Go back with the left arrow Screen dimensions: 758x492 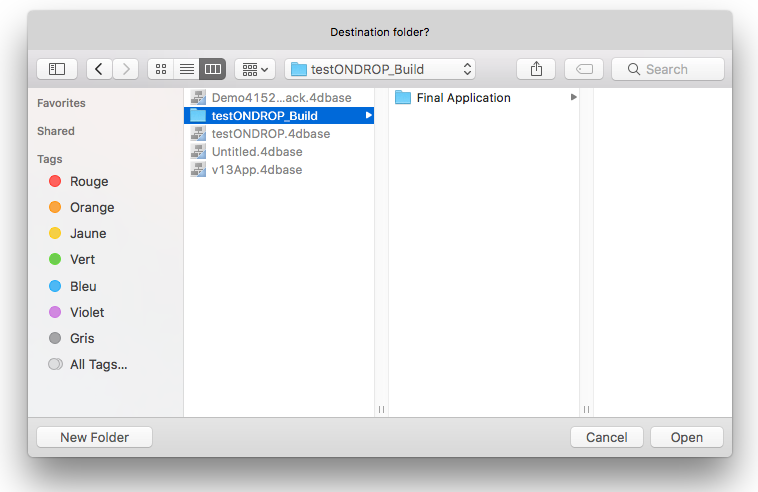(x=99, y=69)
